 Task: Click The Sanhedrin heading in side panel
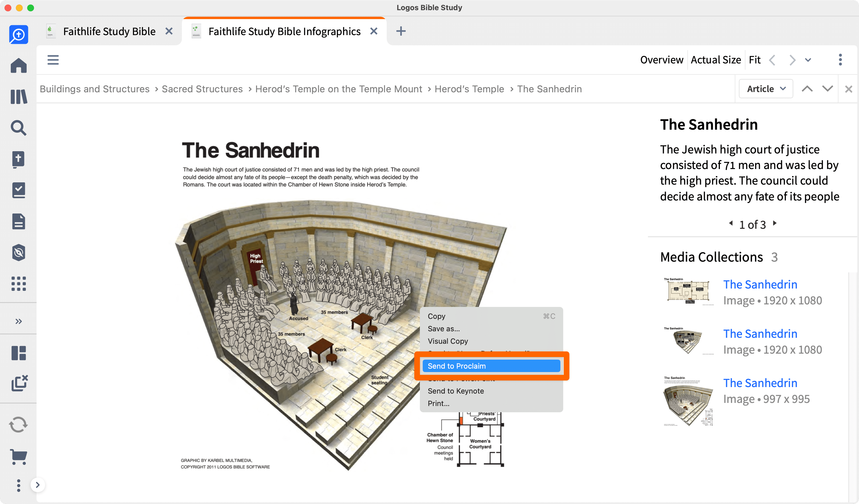(709, 124)
